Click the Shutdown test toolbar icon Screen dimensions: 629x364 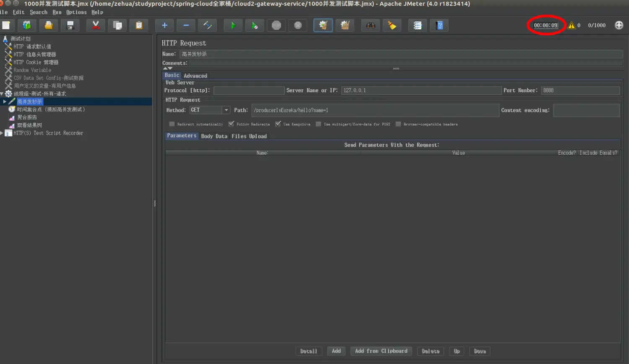298,25
